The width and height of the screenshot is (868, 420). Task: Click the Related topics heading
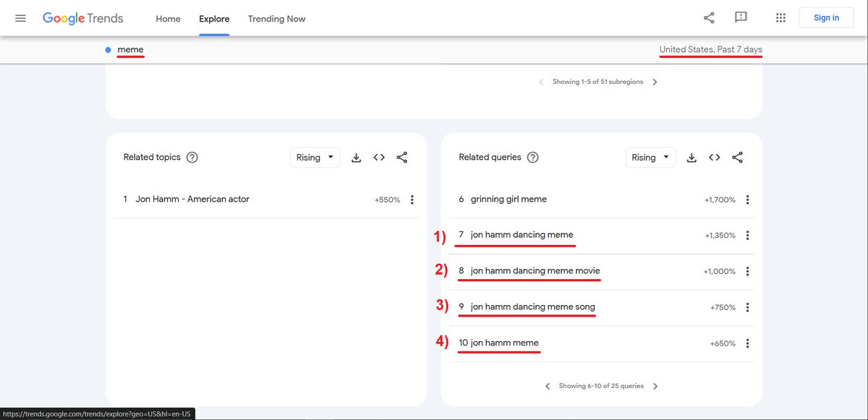pyautogui.click(x=152, y=158)
